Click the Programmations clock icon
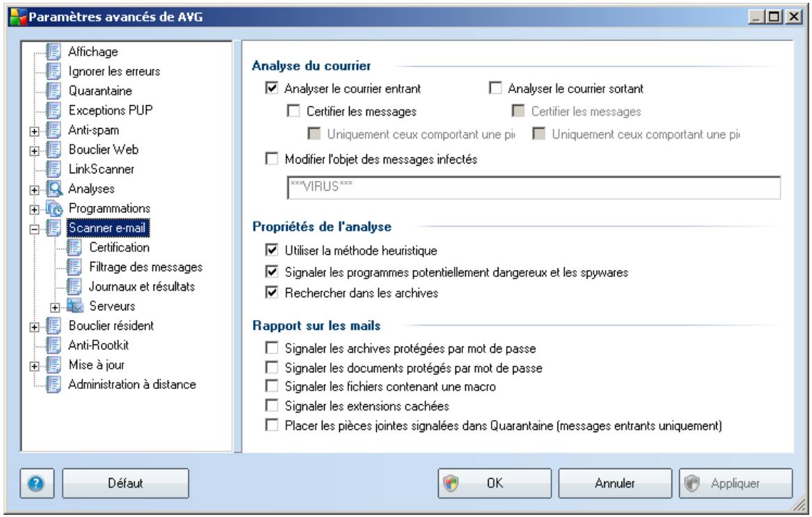812x517 pixels. click(x=54, y=209)
